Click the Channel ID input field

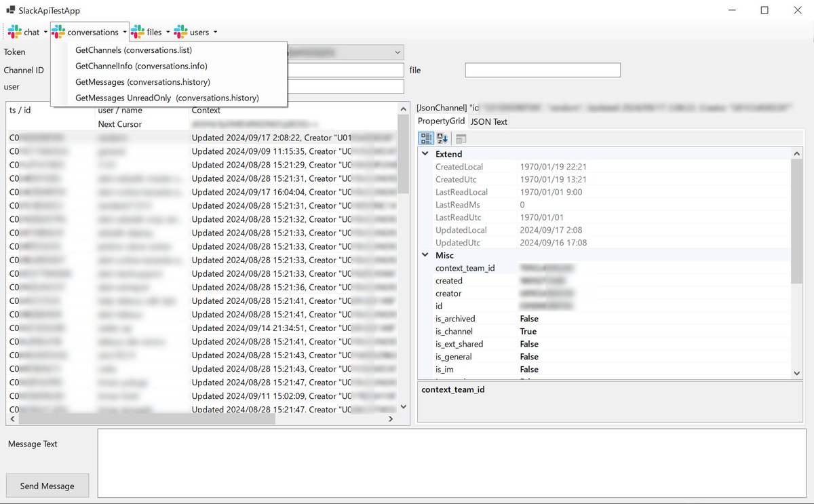(x=346, y=70)
